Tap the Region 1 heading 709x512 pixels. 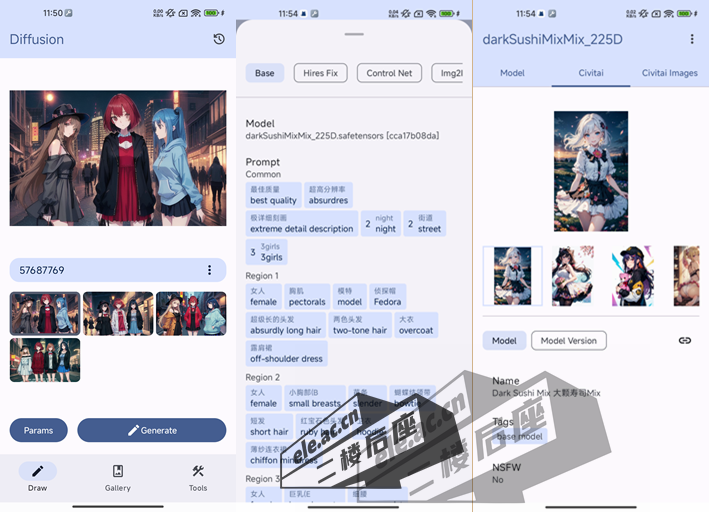point(262,275)
